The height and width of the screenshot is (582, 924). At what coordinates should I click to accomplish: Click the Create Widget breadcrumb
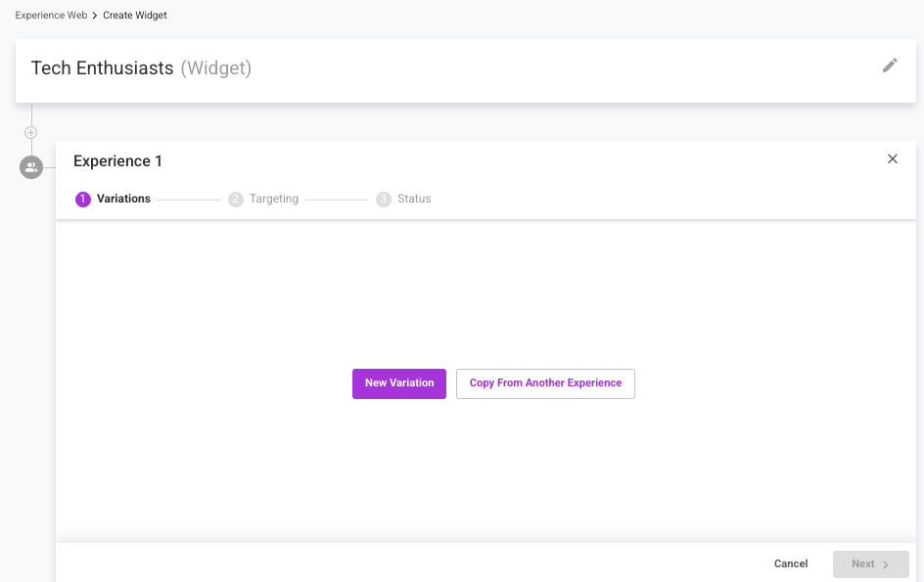135,16
